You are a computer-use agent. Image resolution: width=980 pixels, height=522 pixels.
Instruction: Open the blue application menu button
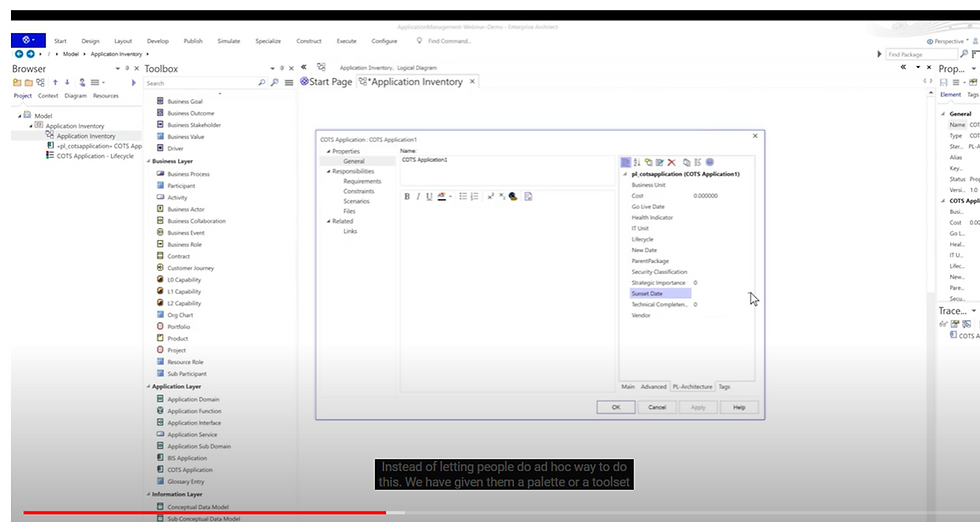tap(28, 40)
